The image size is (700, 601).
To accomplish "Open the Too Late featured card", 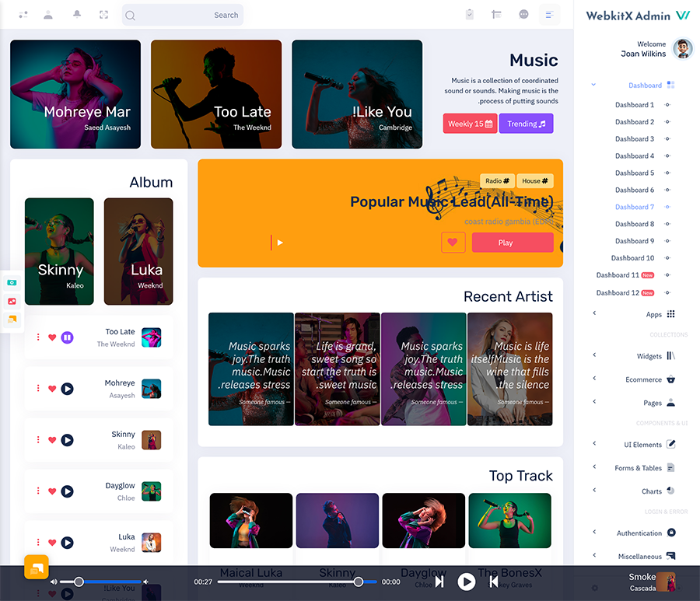I will coord(216,94).
